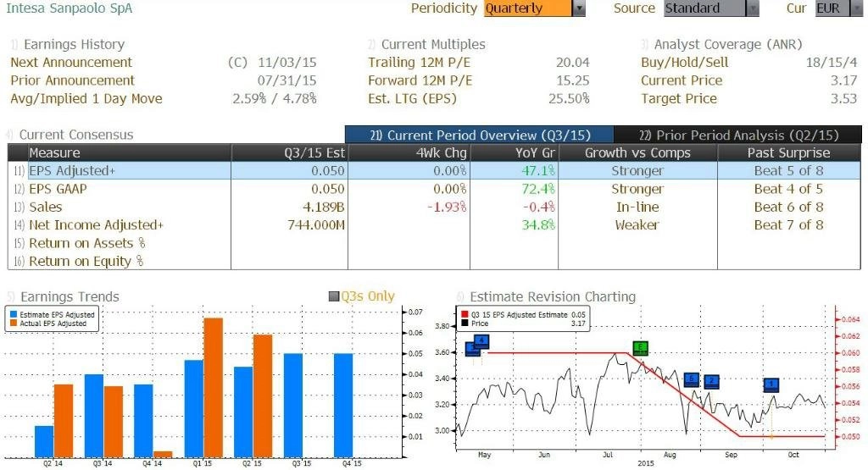The width and height of the screenshot is (868, 470).
Task: Click the Beat 4 of 5 surprise cell
Action: click(789, 189)
